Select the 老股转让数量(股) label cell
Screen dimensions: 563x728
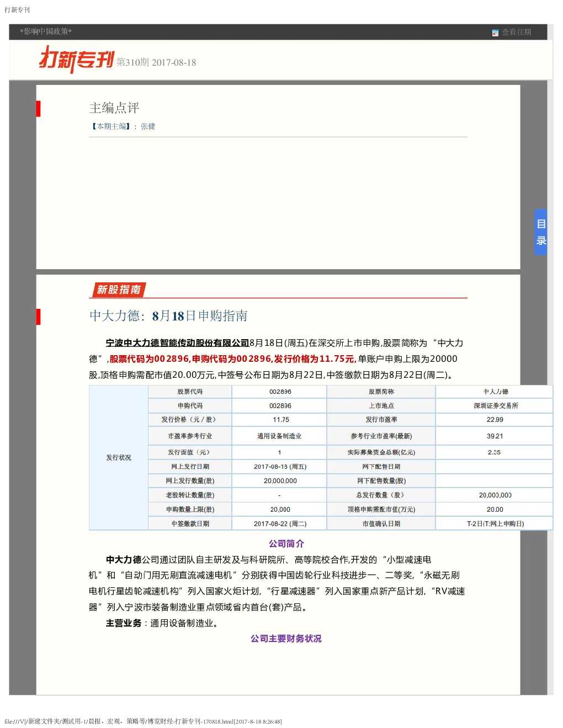190,495
